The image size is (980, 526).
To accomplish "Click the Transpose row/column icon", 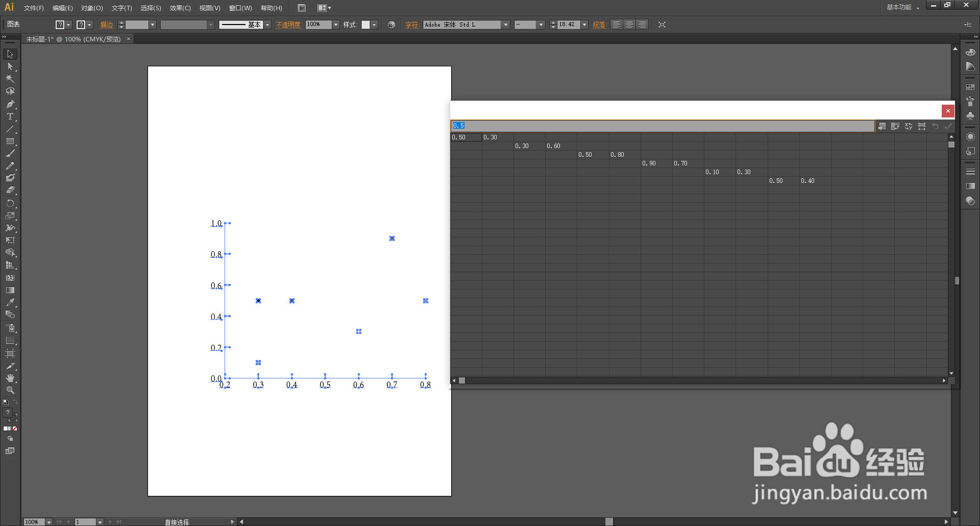I will tap(895, 126).
